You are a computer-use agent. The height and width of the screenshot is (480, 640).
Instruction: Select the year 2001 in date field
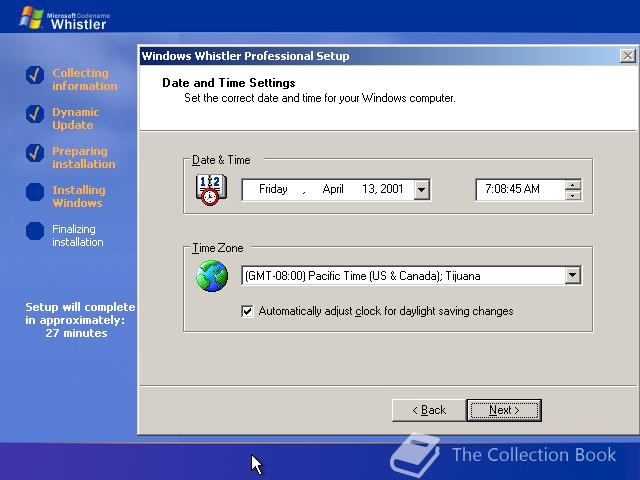pyautogui.click(x=391, y=189)
